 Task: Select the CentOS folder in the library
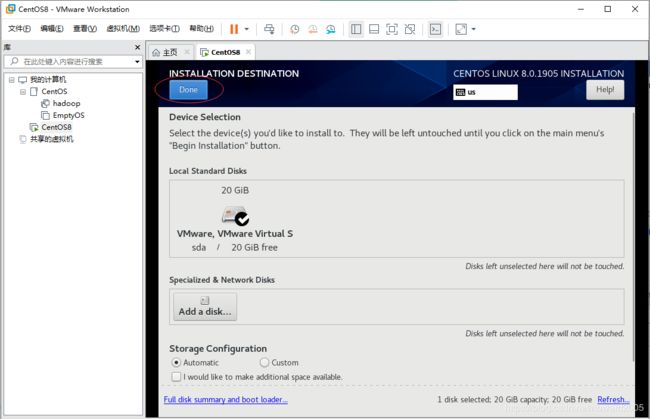pos(54,92)
